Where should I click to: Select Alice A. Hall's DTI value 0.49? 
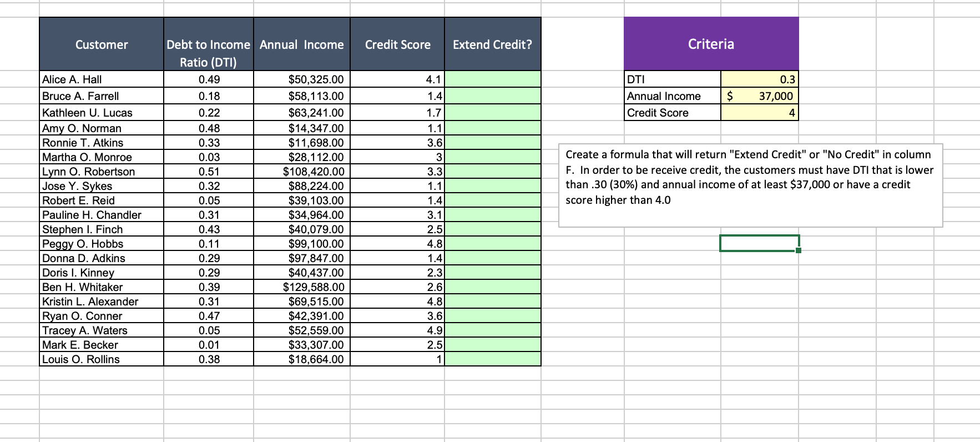click(209, 79)
